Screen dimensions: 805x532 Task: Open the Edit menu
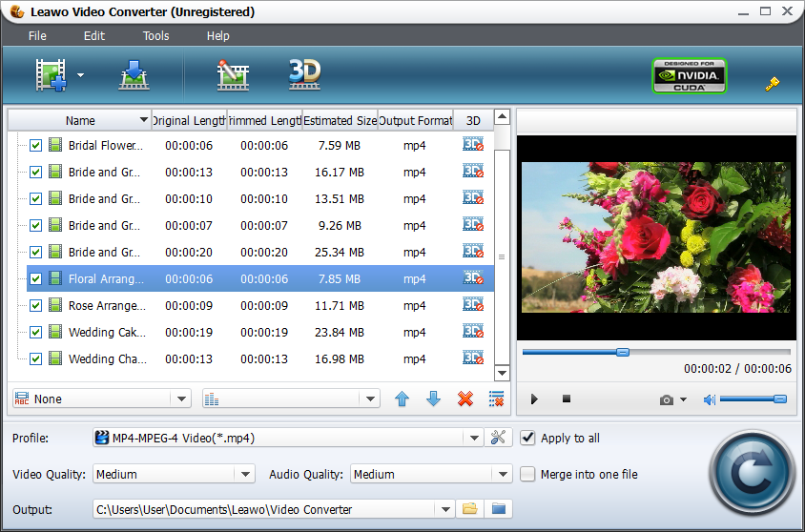[94, 36]
